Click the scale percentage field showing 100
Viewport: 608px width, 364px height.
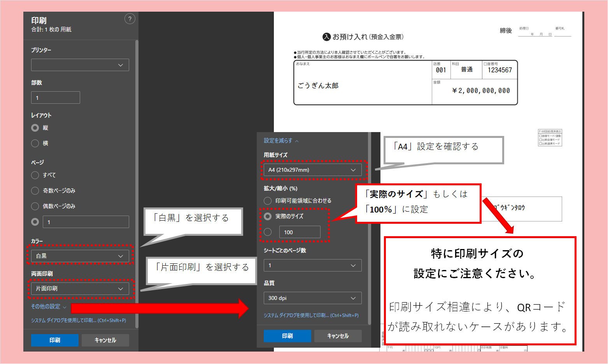[x=300, y=232]
